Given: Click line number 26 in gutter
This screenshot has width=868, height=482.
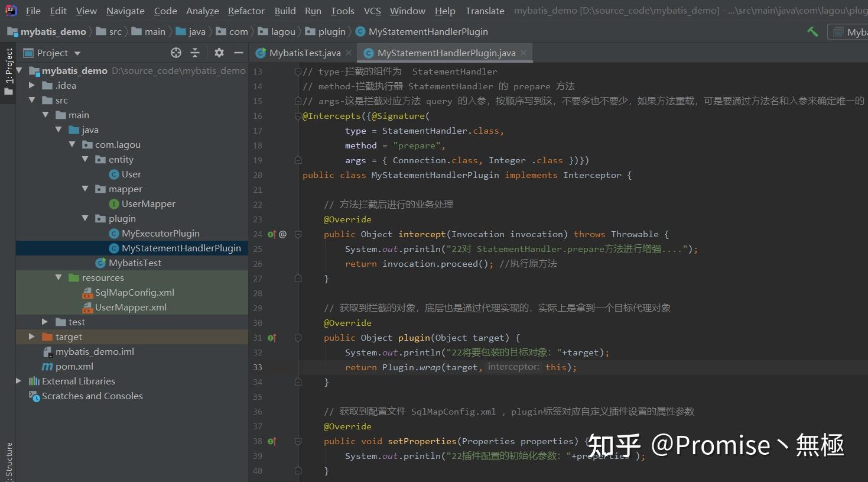Looking at the screenshot, I should [x=258, y=264].
